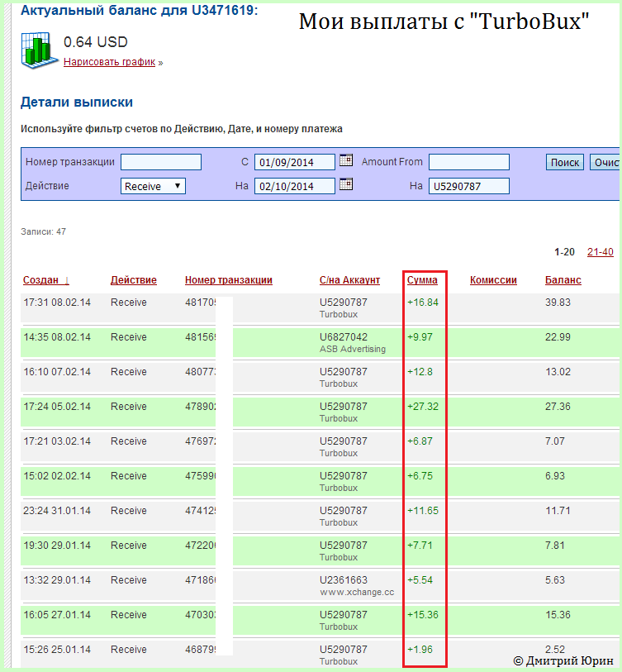Click the end date field 02/10/2014
This screenshot has height=672, width=622.
point(295,186)
